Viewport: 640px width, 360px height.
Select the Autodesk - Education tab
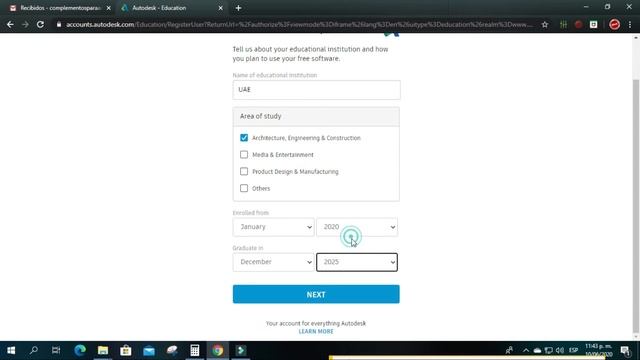[171, 8]
